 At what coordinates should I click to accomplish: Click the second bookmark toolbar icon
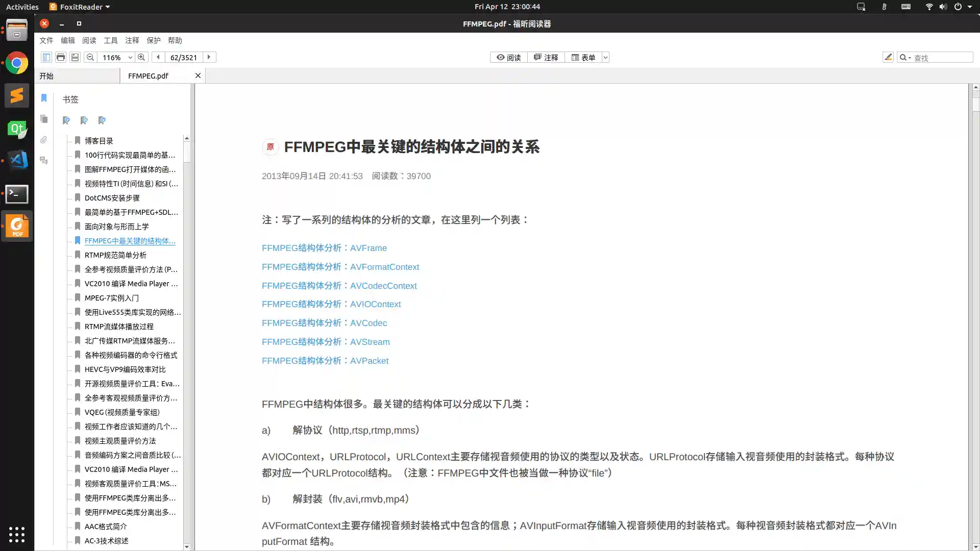tap(84, 120)
